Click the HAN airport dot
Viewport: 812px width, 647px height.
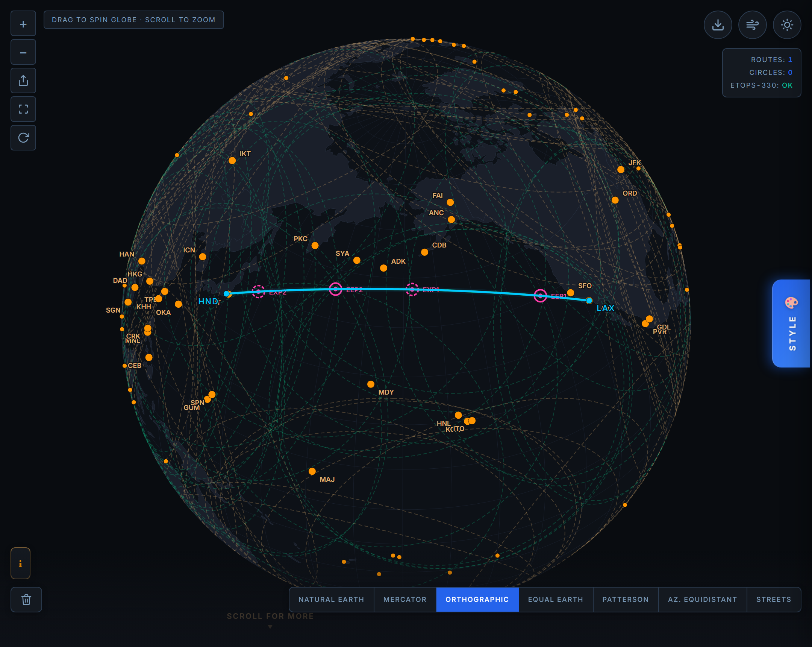(142, 261)
